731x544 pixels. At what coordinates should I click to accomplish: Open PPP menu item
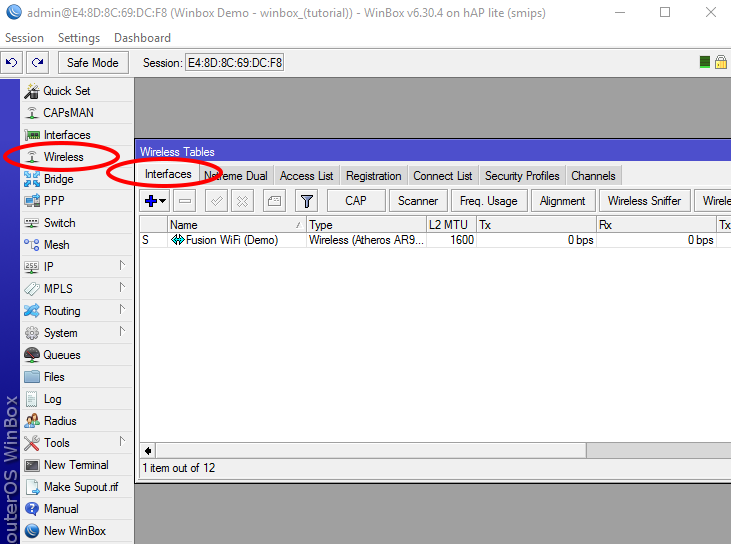point(77,201)
